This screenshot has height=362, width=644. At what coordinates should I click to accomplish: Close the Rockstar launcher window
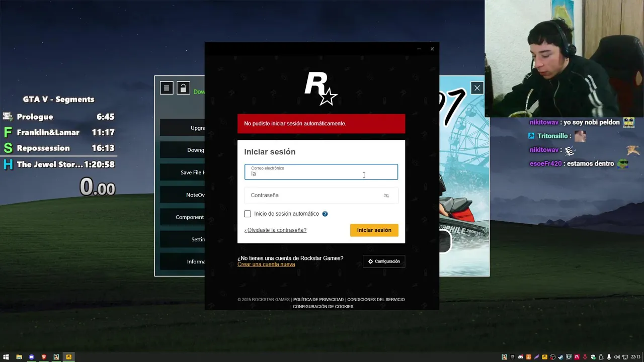pos(432,49)
